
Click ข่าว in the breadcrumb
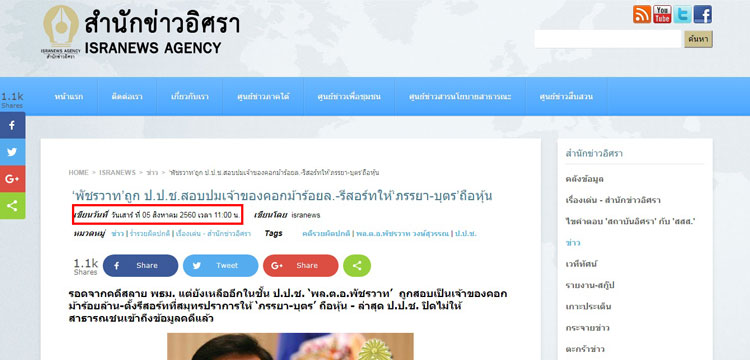click(152, 173)
